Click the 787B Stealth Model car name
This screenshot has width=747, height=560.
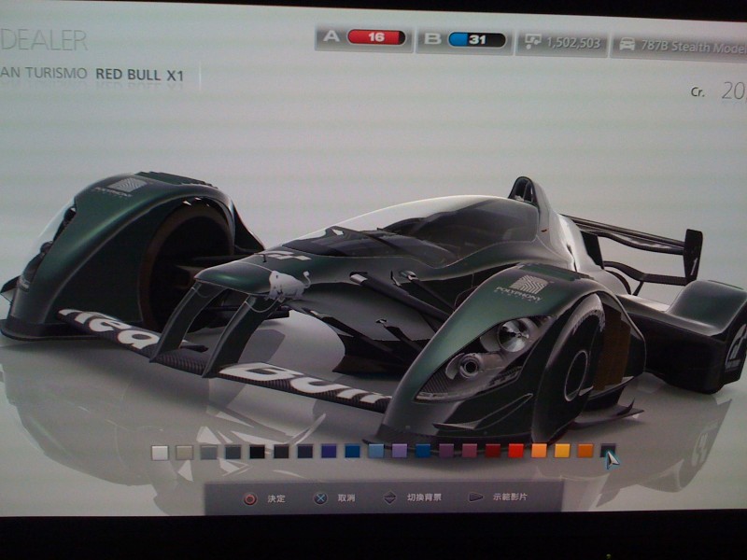tap(693, 47)
